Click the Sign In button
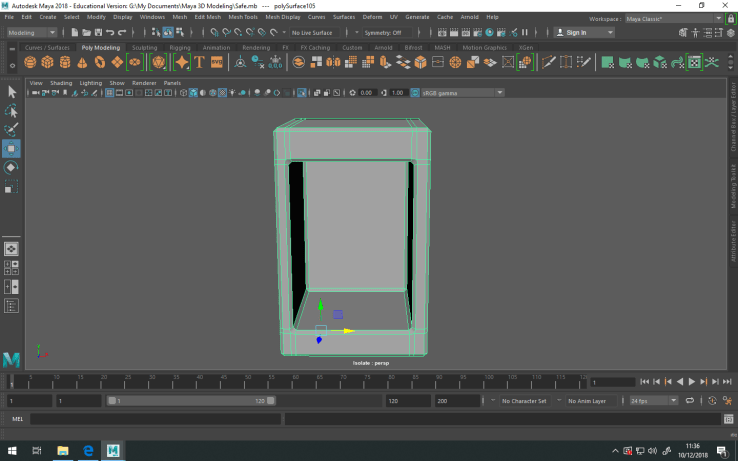 [x=578, y=32]
